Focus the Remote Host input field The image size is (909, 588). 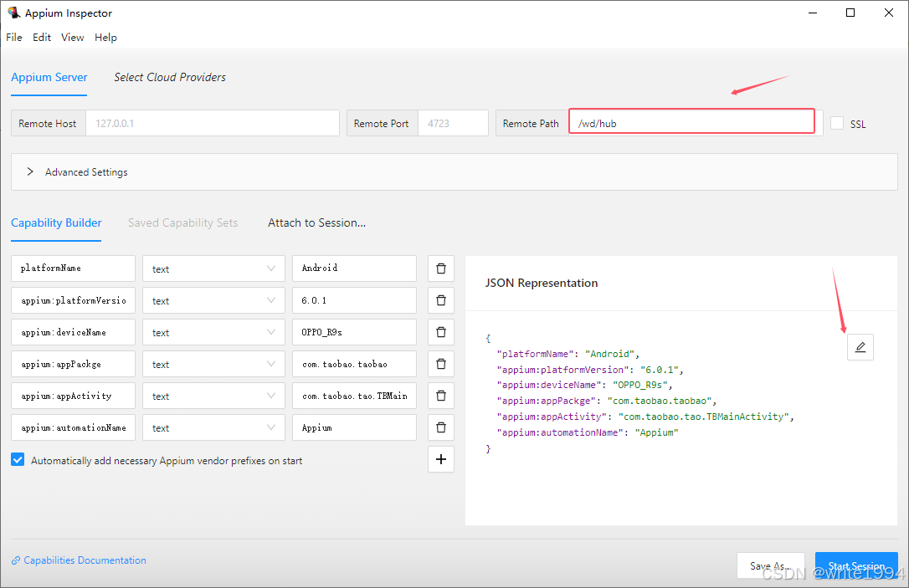tap(212, 124)
